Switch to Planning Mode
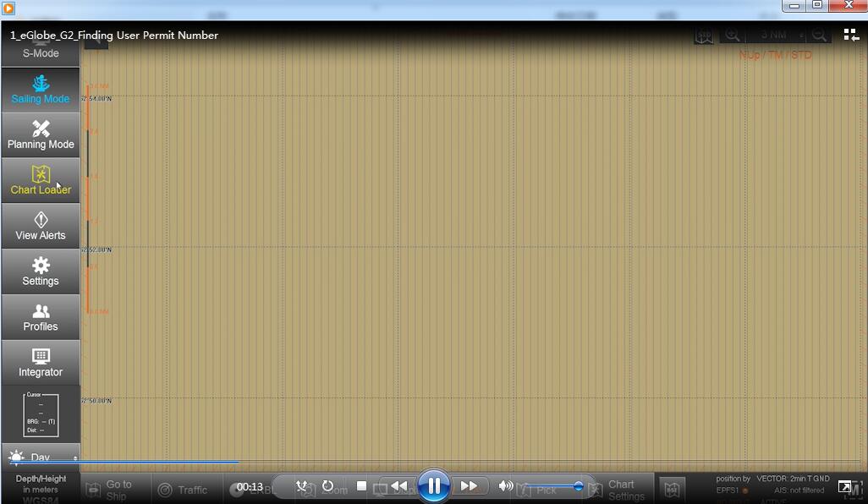This screenshot has width=868, height=504. [x=41, y=135]
